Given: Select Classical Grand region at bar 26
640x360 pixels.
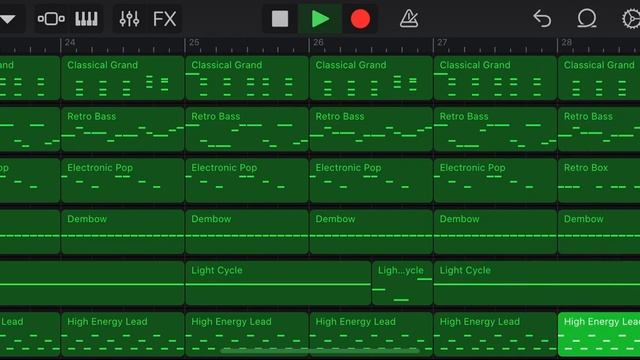Looking at the screenshot, I should [x=371, y=78].
